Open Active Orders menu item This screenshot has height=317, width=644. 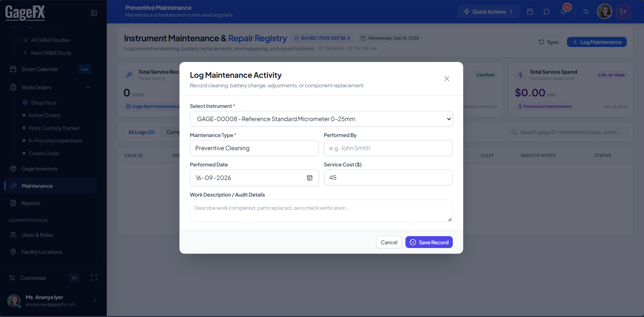[x=44, y=115]
